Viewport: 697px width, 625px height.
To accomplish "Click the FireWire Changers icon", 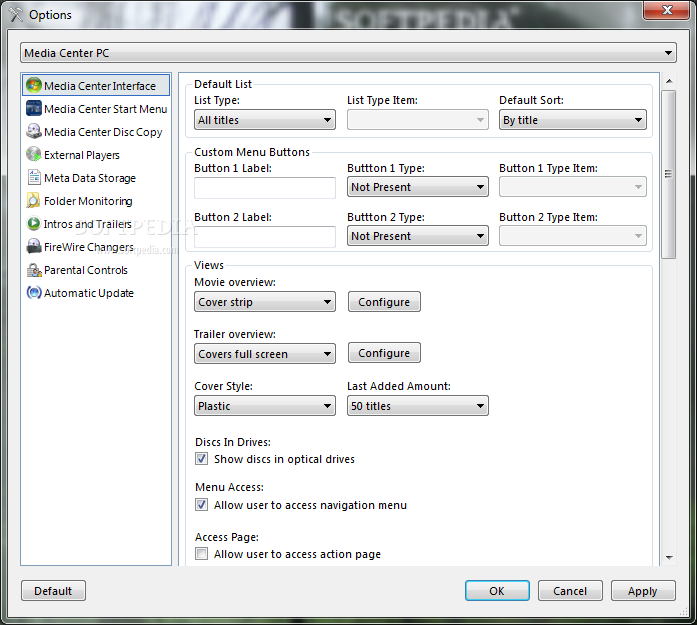I will (x=34, y=247).
